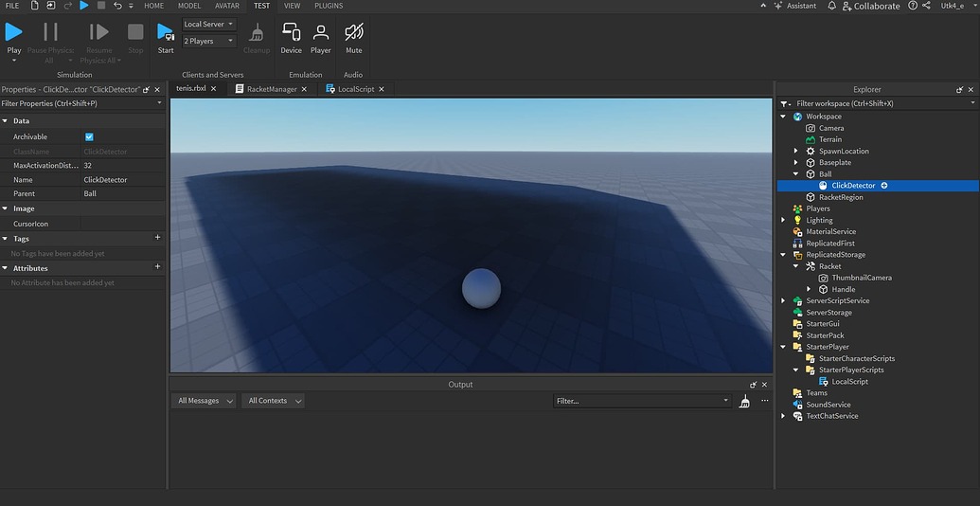The image size is (980, 506).
Task: Undock the Properties panel
Action: click(146, 90)
